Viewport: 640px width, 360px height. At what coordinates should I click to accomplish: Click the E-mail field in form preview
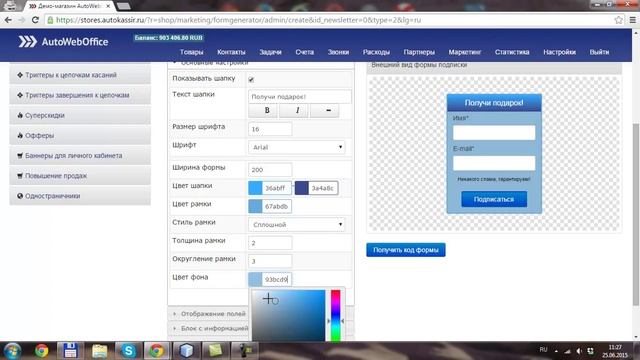click(494, 163)
